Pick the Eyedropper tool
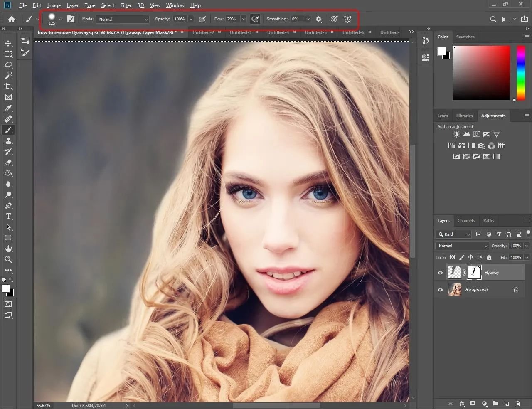This screenshot has width=532, height=409. [x=8, y=108]
